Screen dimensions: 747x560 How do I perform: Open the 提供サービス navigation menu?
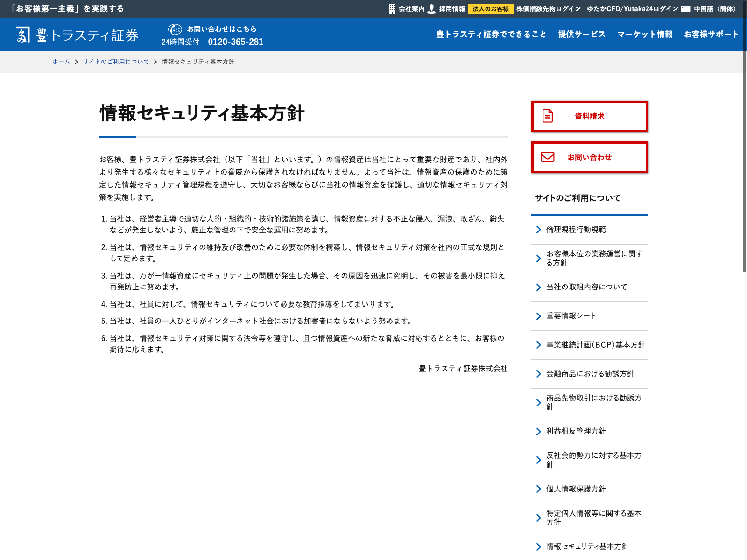(581, 35)
